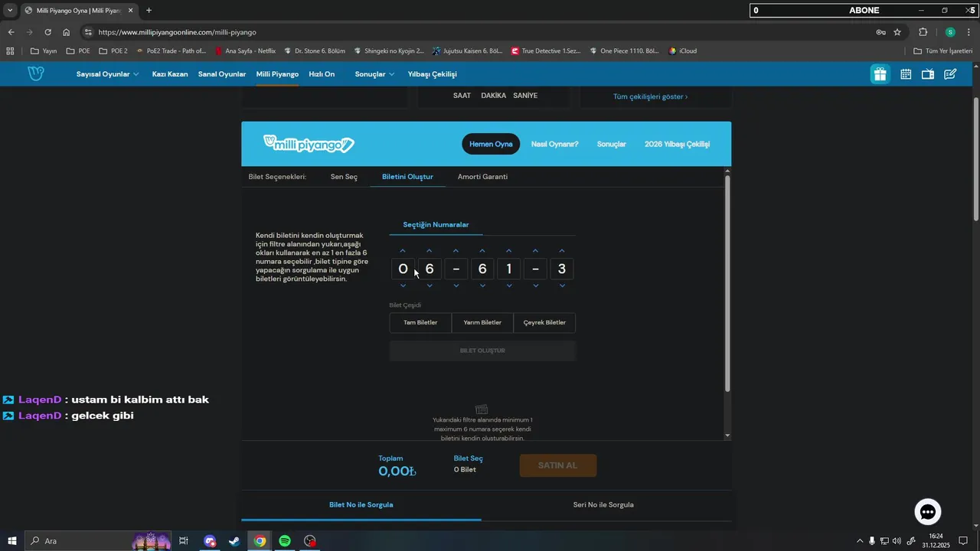This screenshot has height=551, width=980.
Task: Open the Tüm Yer İşaretleri bookmarks folder
Action: point(943,51)
